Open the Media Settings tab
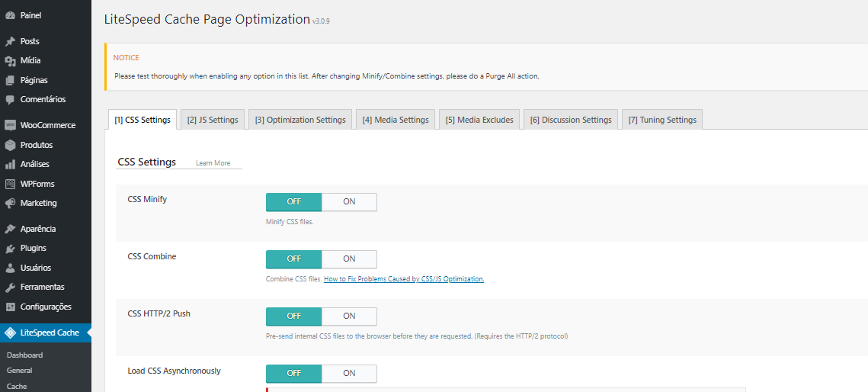Image resolution: width=868 pixels, height=392 pixels. click(x=395, y=120)
